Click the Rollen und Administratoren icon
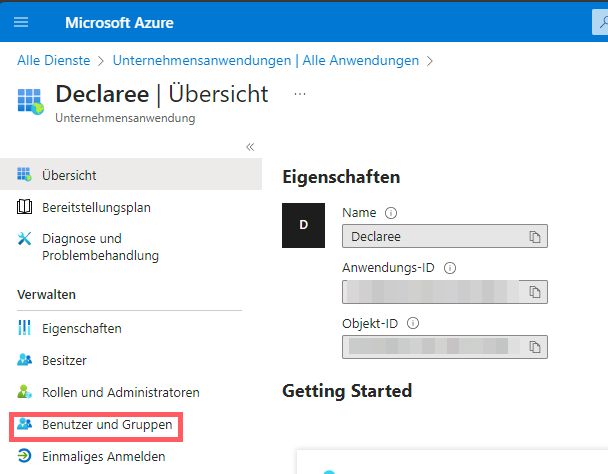The width and height of the screenshot is (608, 474). tap(24, 392)
